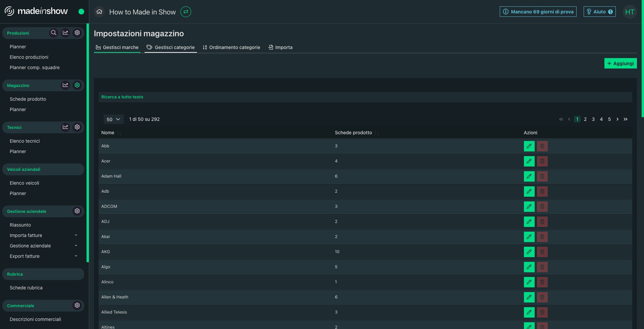Open the Produzioni search magnifier icon
Screen dimensions: 644x329
[x=53, y=33]
